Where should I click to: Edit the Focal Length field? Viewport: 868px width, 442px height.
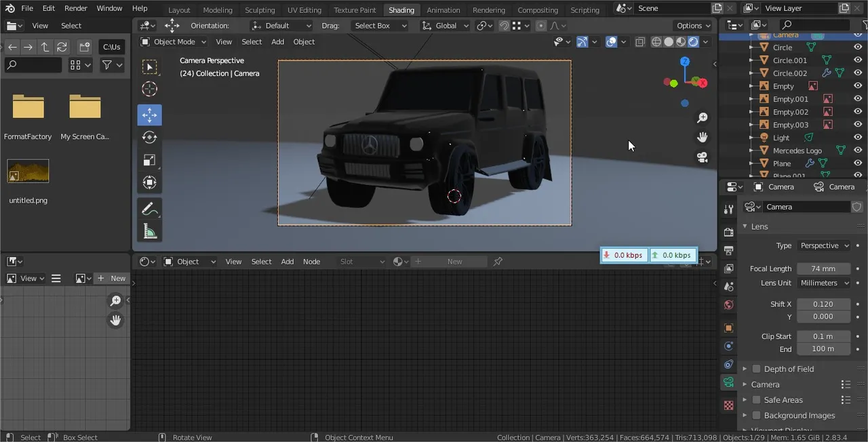point(823,268)
